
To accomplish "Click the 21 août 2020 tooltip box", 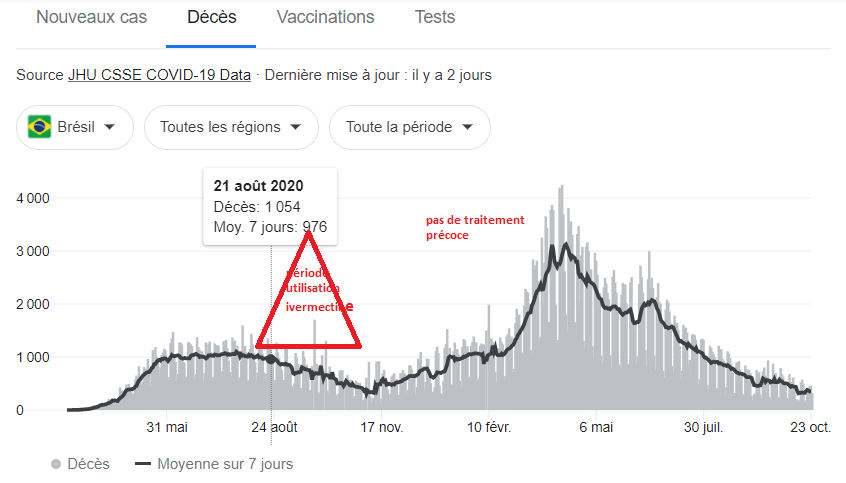I will coord(270,207).
